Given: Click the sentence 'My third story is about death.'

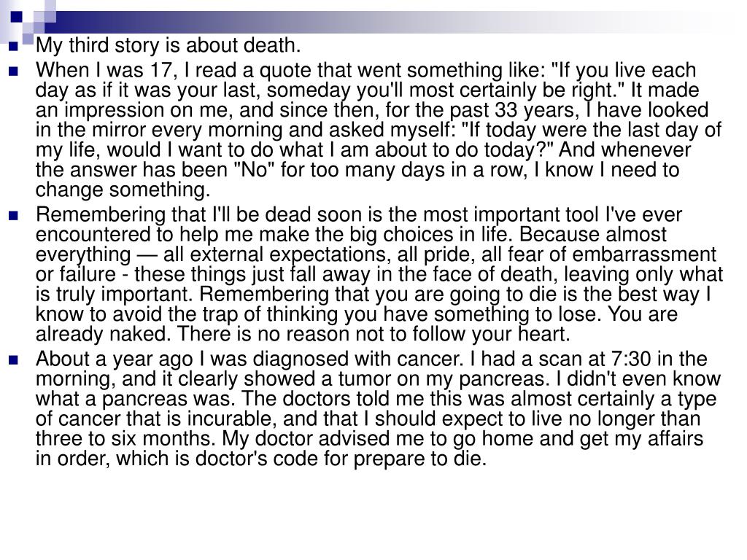Looking at the screenshot, I should click(x=169, y=46).
